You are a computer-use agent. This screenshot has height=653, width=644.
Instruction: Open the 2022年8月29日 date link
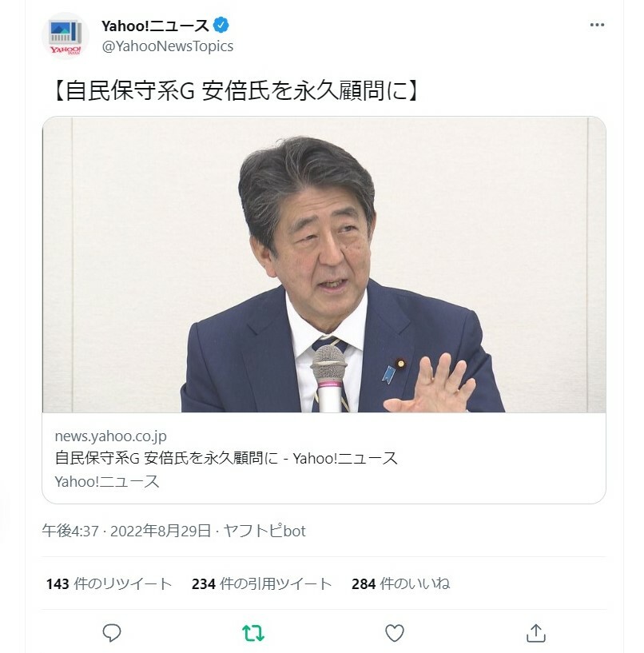[161, 531]
